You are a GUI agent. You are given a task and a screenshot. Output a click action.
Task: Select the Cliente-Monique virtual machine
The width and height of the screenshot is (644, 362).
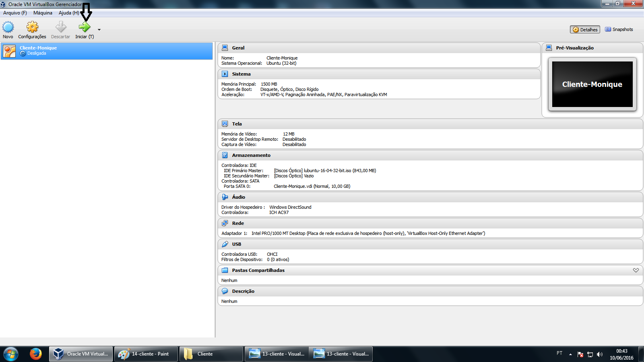point(107,51)
